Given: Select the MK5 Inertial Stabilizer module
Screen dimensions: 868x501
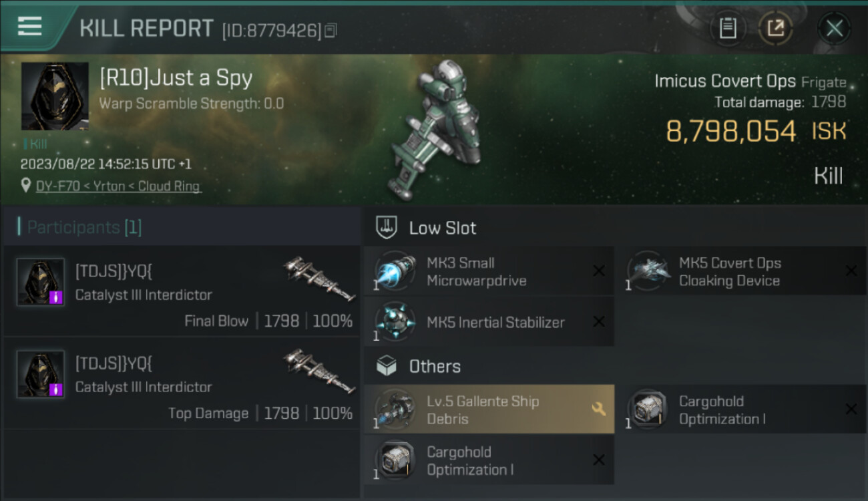Looking at the screenshot, I should click(x=489, y=322).
